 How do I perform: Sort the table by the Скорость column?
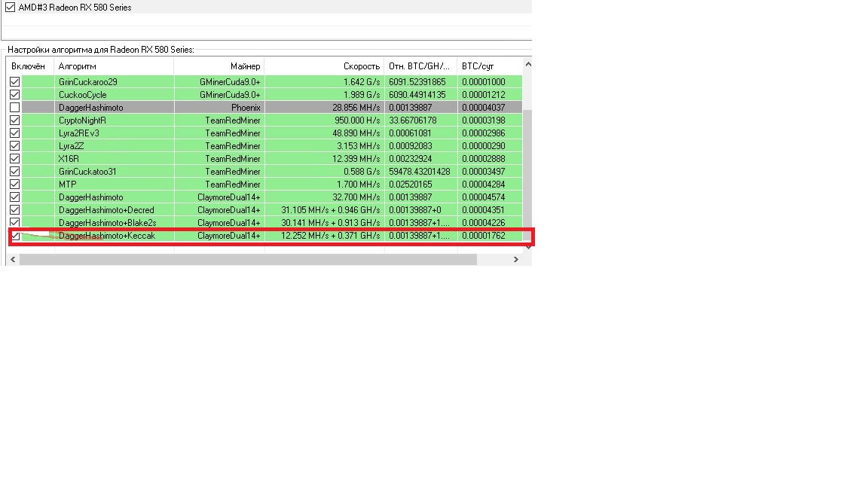click(x=360, y=66)
